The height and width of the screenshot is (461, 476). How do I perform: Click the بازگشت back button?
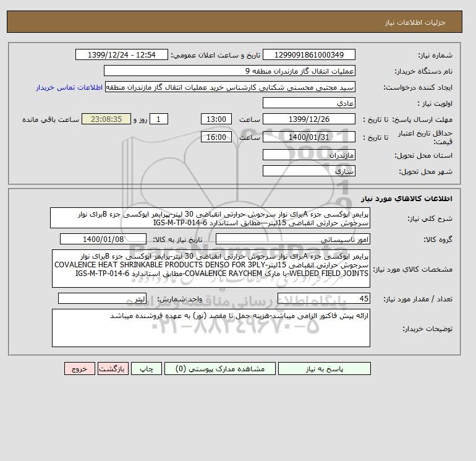click(x=113, y=369)
